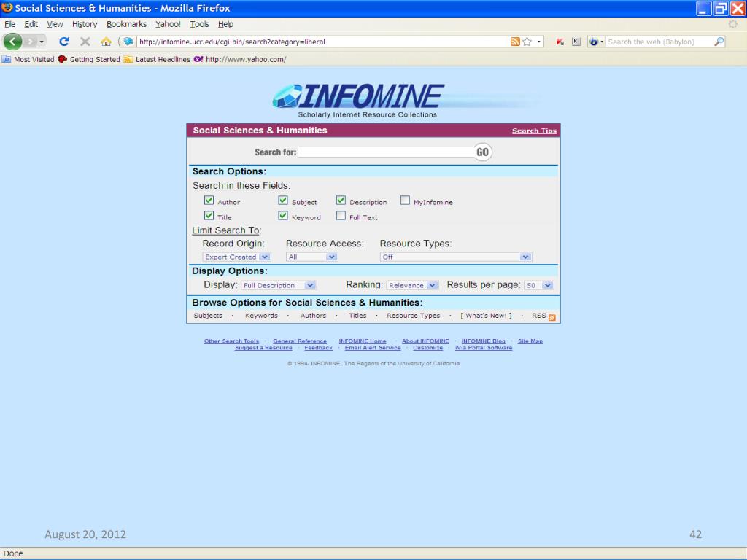Uncheck the Subject field checkbox
Viewport: 747px width, 560px height.
[x=283, y=200]
